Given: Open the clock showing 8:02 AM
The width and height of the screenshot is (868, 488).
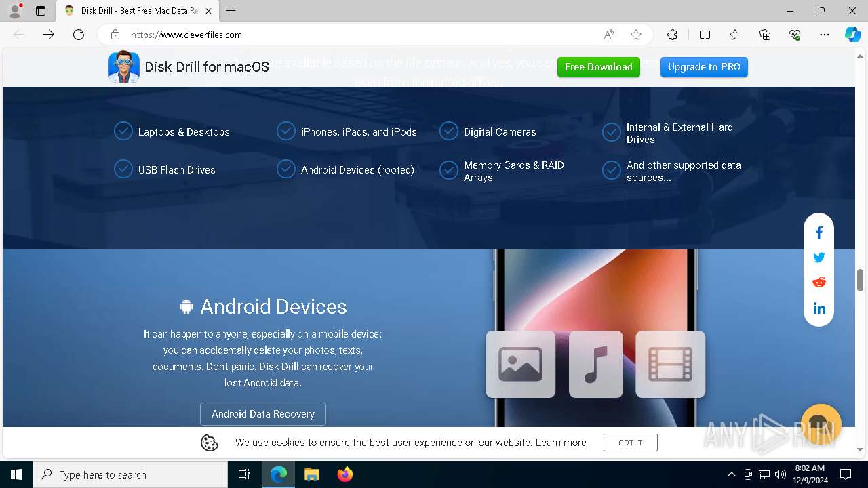Looking at the screenshot, I should (x=808, y=474).
